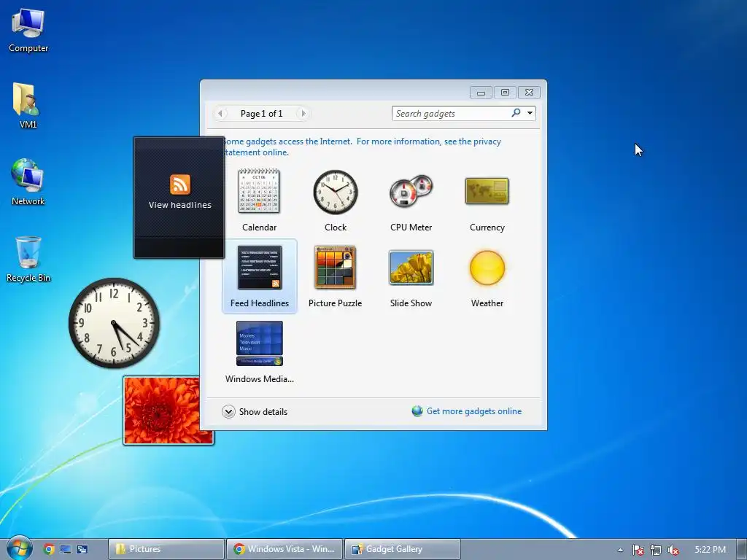Click the muted volume tray icon
The height and width of the screenshot is (560, 747).
(x=673, y=550)
